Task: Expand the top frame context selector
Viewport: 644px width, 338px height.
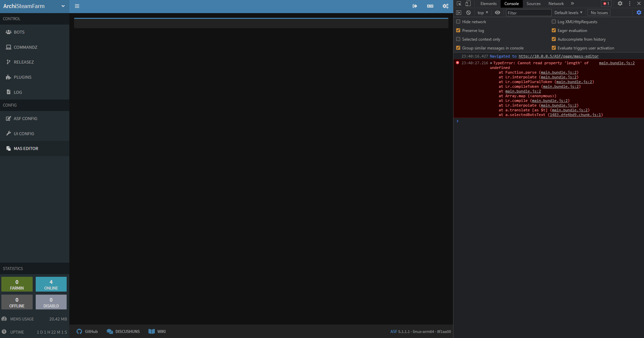Action: tap(482, 12)
